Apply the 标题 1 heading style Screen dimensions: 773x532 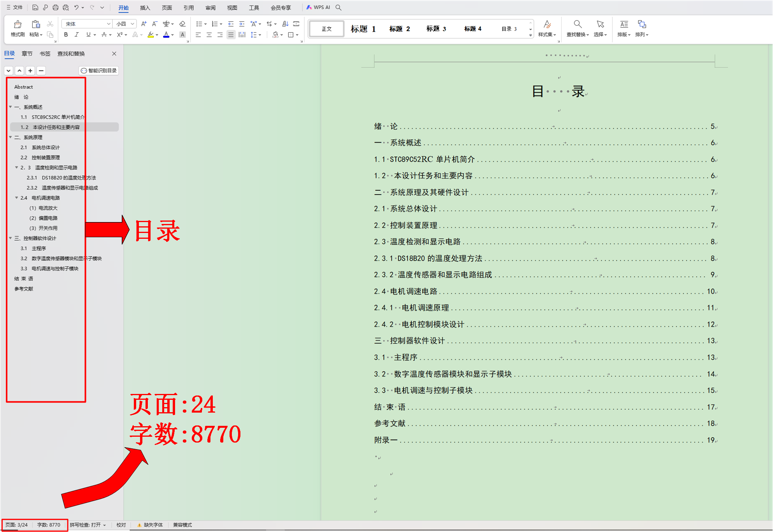[x=363, y=29]
